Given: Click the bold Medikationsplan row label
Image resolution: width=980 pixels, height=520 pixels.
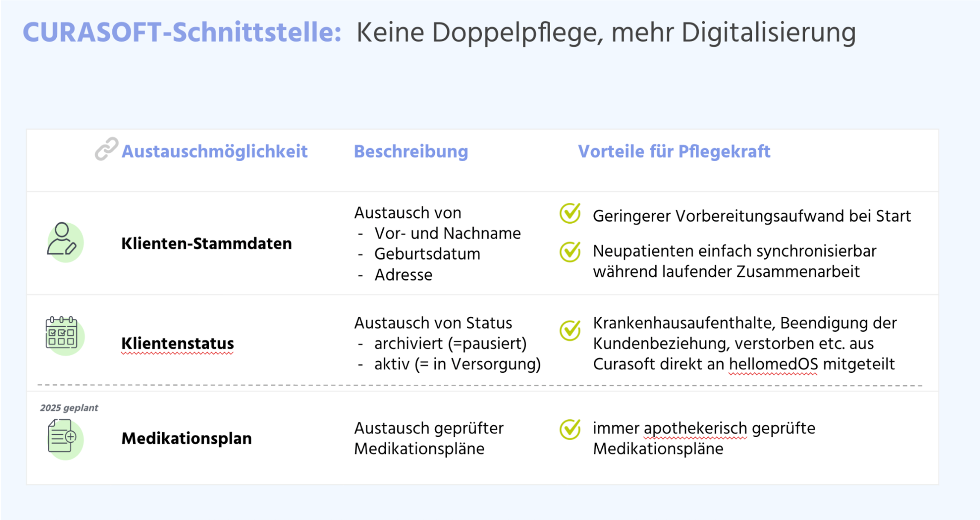Looking at the screenshot, I should (x=187, y=438).
